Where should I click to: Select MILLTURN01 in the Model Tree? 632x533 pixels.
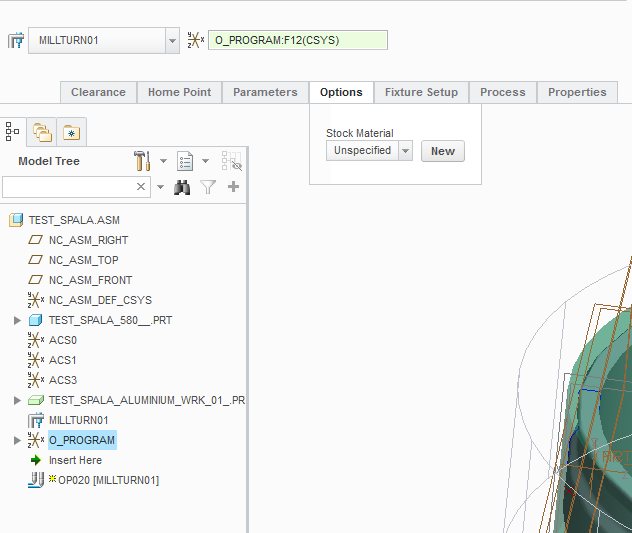tap(79, 420)
